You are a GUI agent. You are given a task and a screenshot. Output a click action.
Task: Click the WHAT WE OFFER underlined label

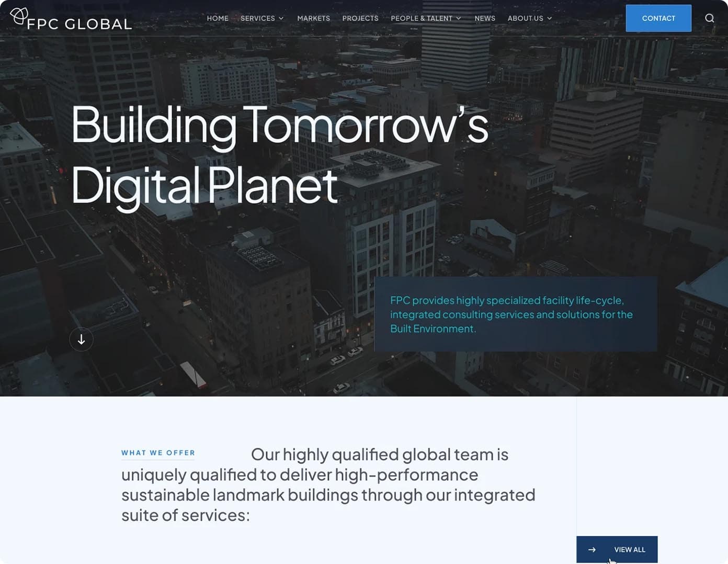158,453
